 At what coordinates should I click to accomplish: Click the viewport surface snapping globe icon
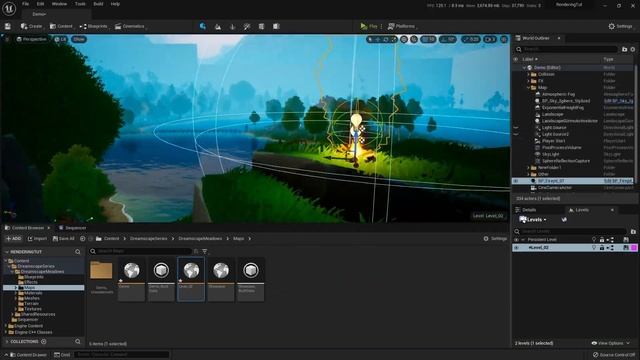[x=404, y=39]
